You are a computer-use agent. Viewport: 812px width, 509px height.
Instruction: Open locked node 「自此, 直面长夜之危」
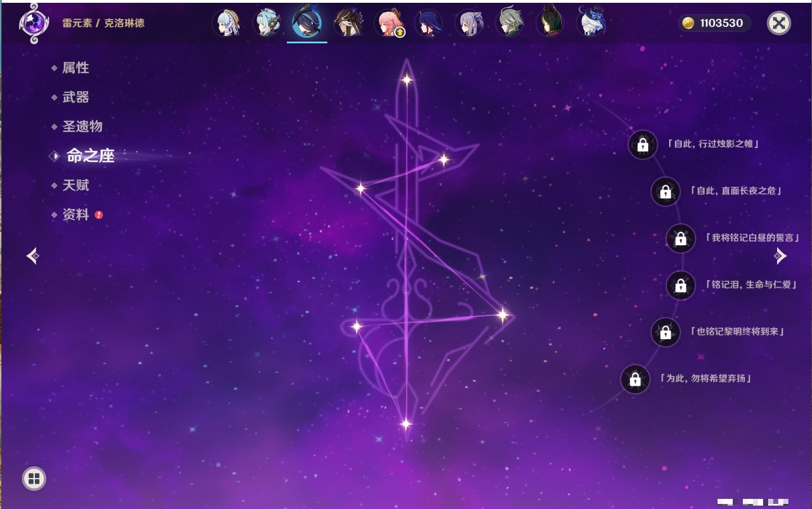click(665, 192)
